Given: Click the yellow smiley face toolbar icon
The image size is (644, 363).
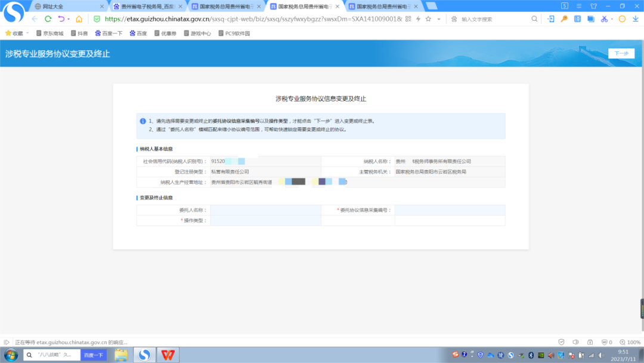Looking at the screenshot, I should coord(622,19).
